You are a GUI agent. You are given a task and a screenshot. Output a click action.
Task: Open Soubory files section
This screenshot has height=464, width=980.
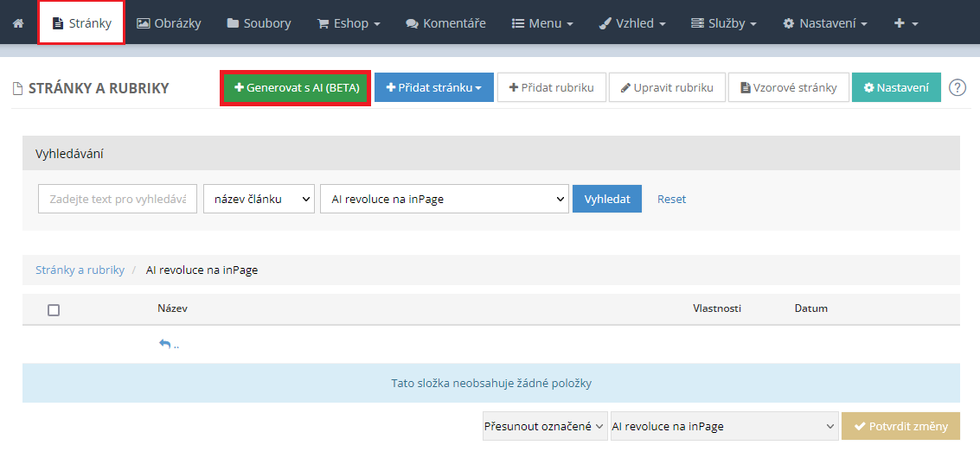pyautogui.click(x=259, y=23)
